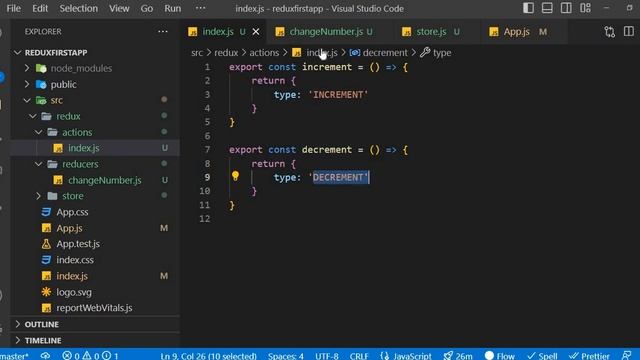
Task: Click src in the breadcrumb
Action: coord(197,53)
